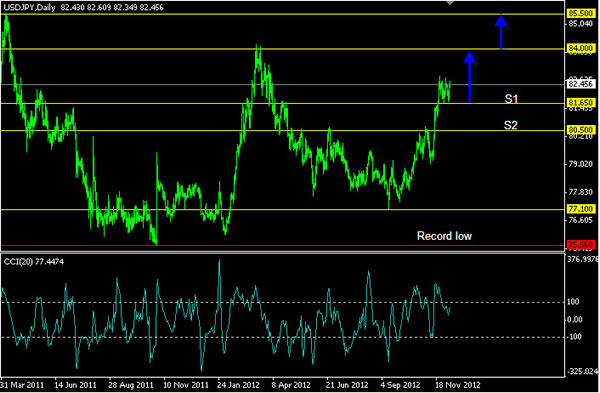Select the 81.650 yellow price tag
The image size is (600, 393).
(581, 103)
